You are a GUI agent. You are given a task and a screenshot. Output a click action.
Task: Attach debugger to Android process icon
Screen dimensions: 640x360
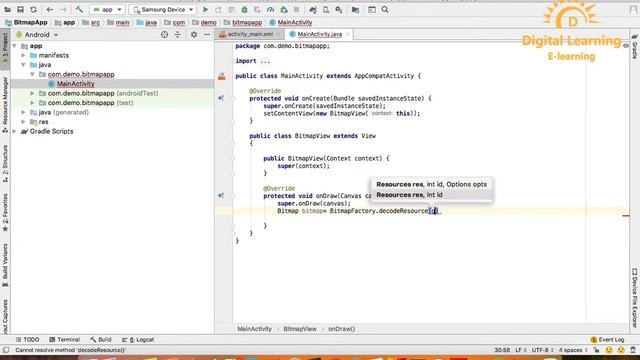(284, 9)
